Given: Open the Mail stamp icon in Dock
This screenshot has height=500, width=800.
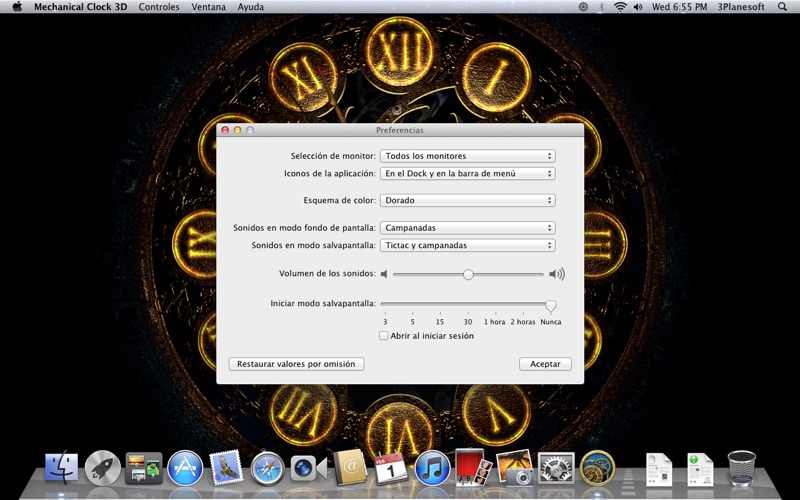Looking at the screenshot, I should point(226,467).
